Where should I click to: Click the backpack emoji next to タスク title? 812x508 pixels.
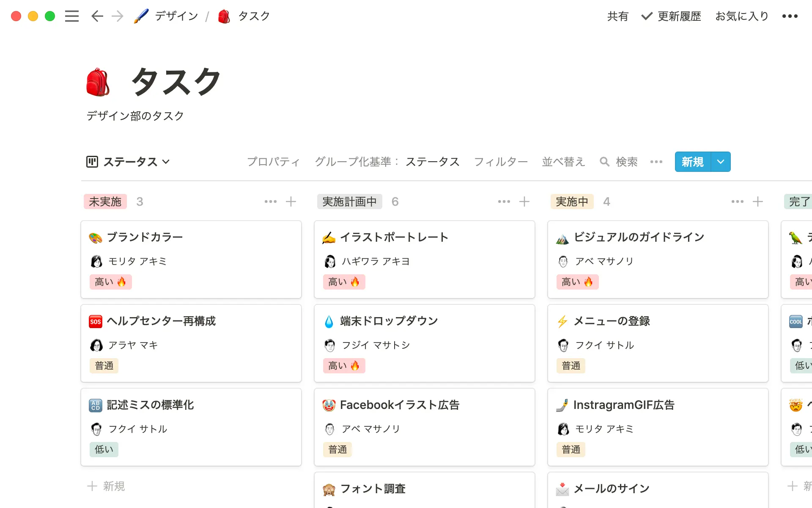pyautogui.click(x=98, y=82)
